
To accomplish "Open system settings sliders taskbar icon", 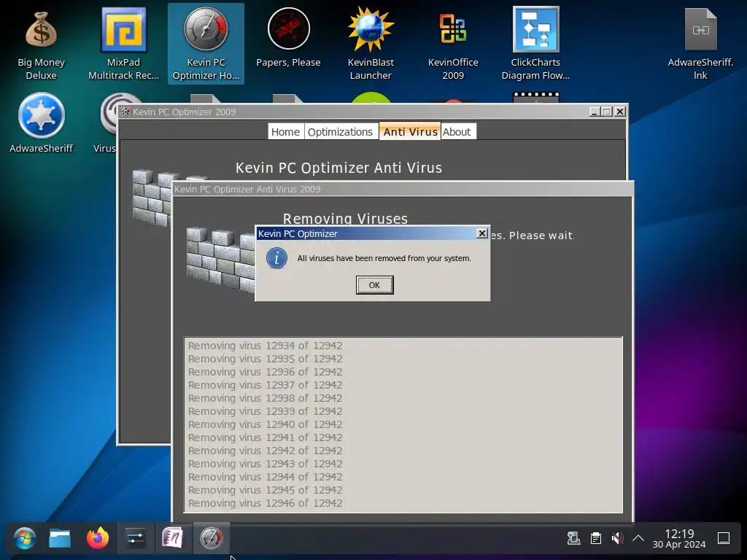I will [x=135, y=539].
